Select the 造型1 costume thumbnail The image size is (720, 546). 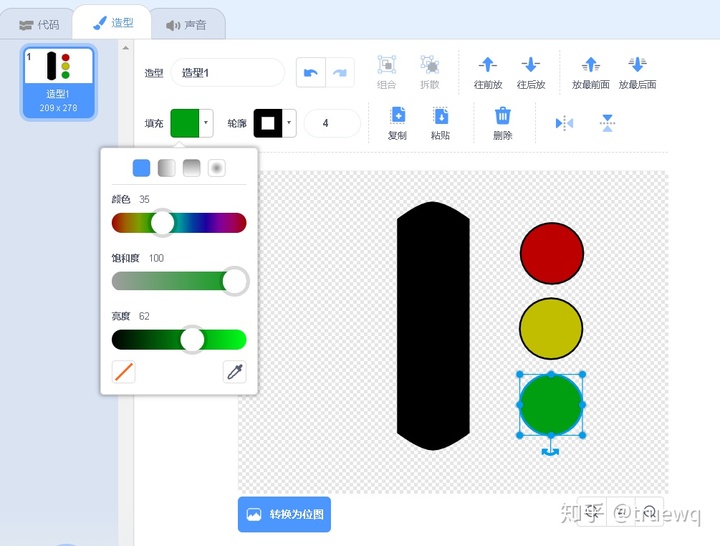click(x=58, y=83)
